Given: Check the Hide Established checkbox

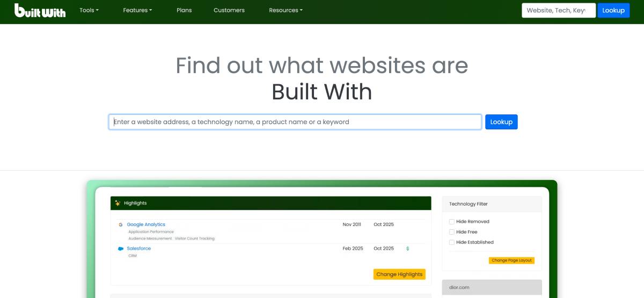Looking at the screenshot, I should pos(452,242).
